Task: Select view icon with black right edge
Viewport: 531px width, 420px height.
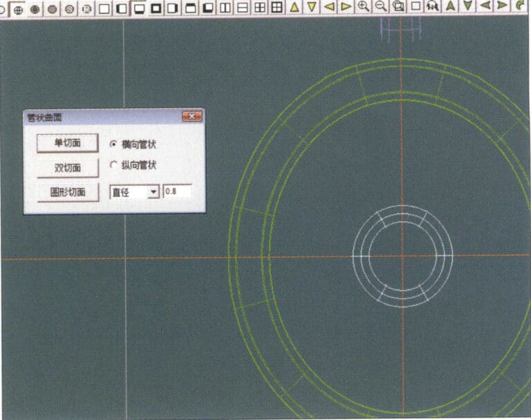Action: point(173,8)
